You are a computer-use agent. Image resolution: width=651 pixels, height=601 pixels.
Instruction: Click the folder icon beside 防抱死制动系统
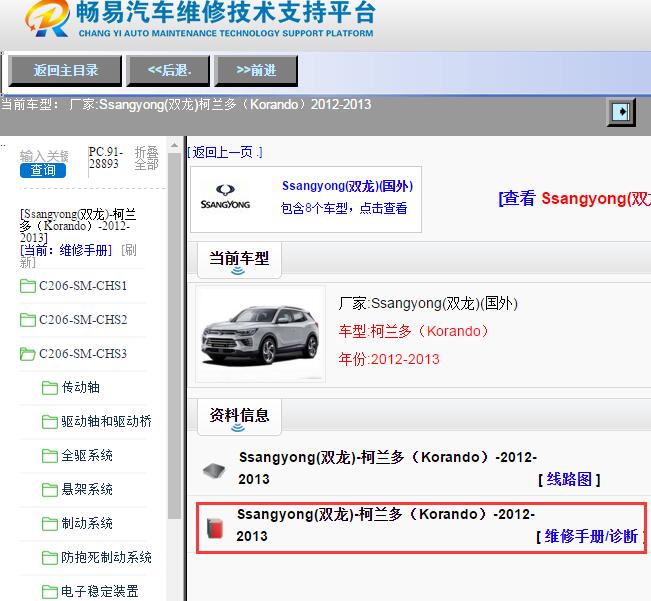pyautogui.click(x=50, y=558)
